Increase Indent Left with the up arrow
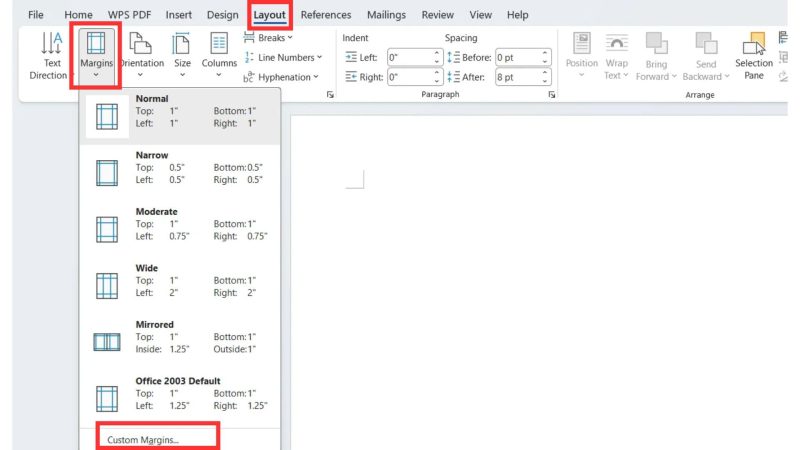The image size is (800, 450). coord(437,53)
